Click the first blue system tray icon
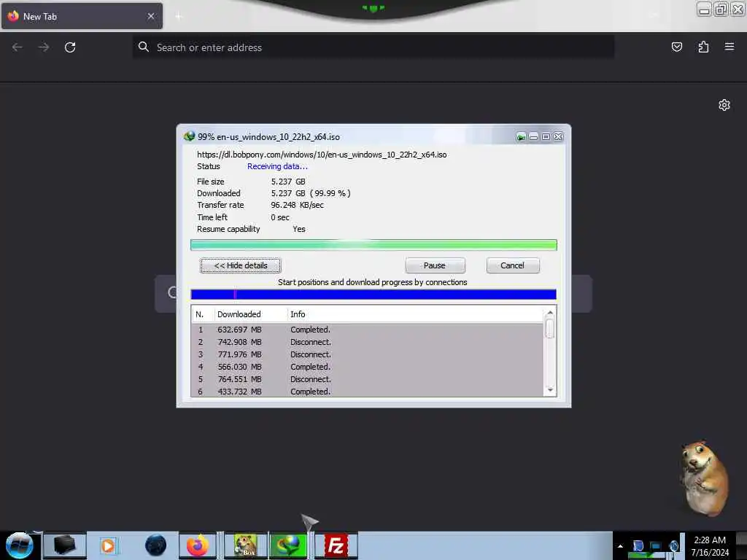Screen dimensions: 747x560 coord(638,545)
